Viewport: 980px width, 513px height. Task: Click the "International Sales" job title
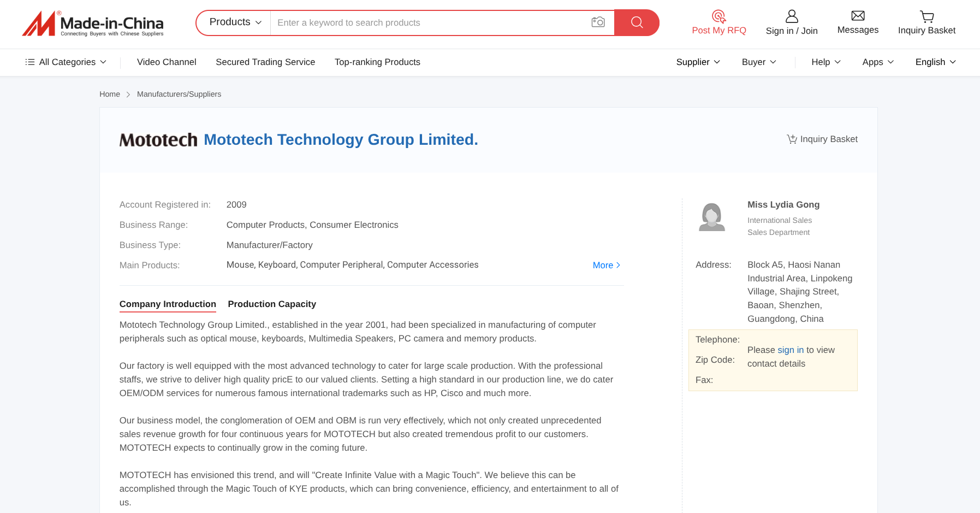coord(780,221)
